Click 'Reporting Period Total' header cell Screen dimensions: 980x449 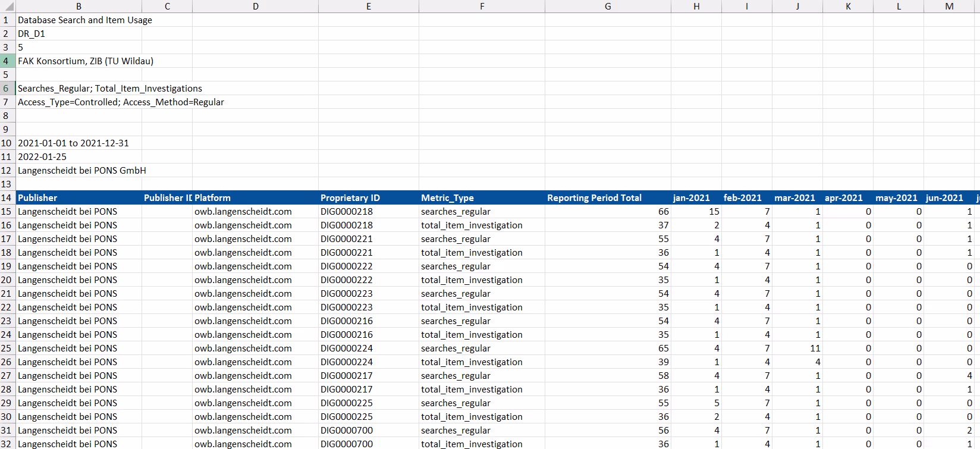pos(608,198)
